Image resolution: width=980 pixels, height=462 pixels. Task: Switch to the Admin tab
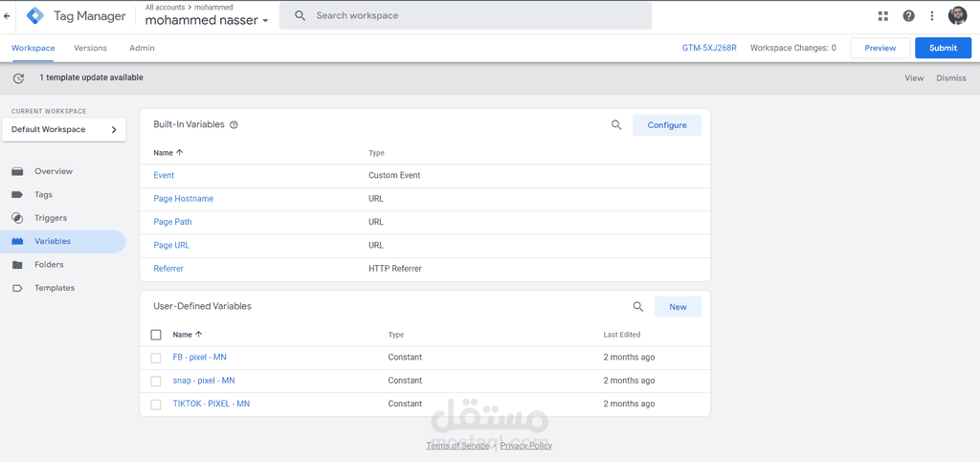pyautogui.click(x=142, y=48)
